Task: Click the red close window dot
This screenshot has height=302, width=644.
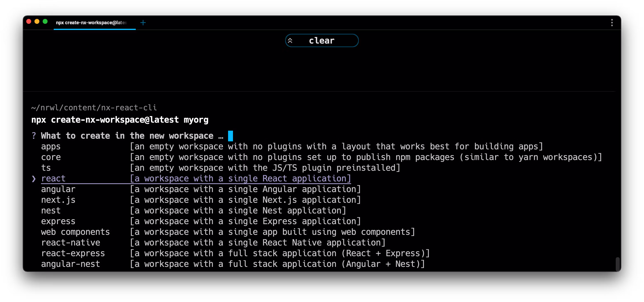Action: (29, 22)
